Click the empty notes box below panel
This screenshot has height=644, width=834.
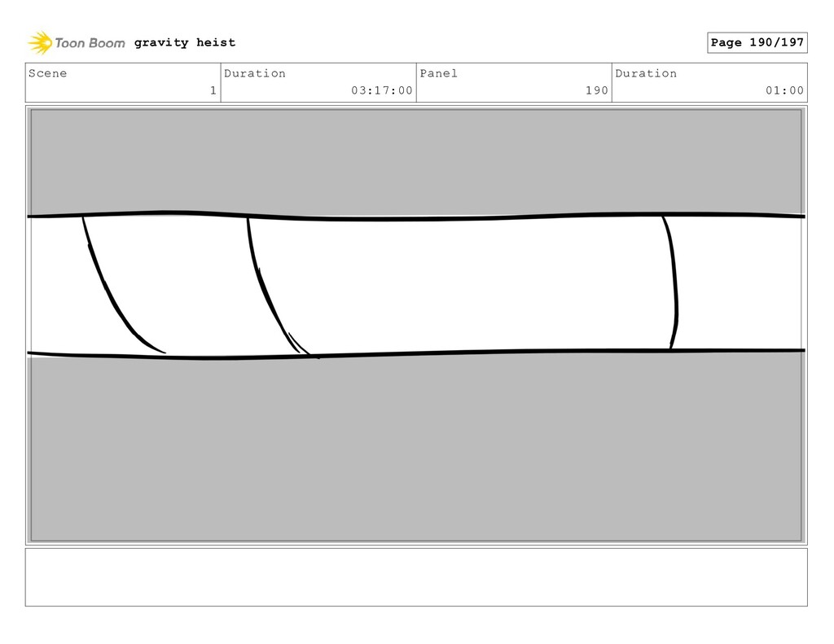pyautogui.click(x=416, y=577)
